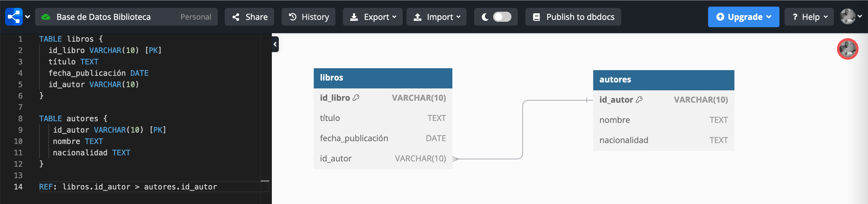Click the diagram name Base de Datos Biblioteca
Screen dimensions: 868x204
coord(103,17)
